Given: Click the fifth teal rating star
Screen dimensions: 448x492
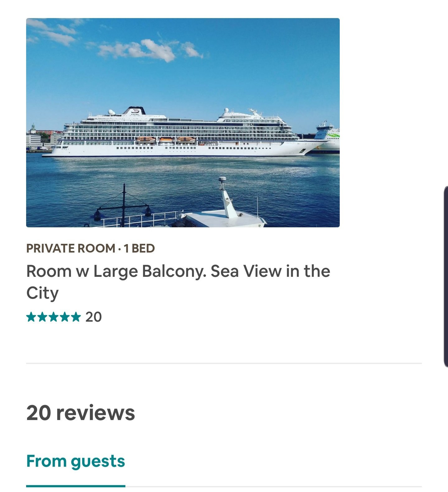Looking at the screenshot, I should 76,317.
